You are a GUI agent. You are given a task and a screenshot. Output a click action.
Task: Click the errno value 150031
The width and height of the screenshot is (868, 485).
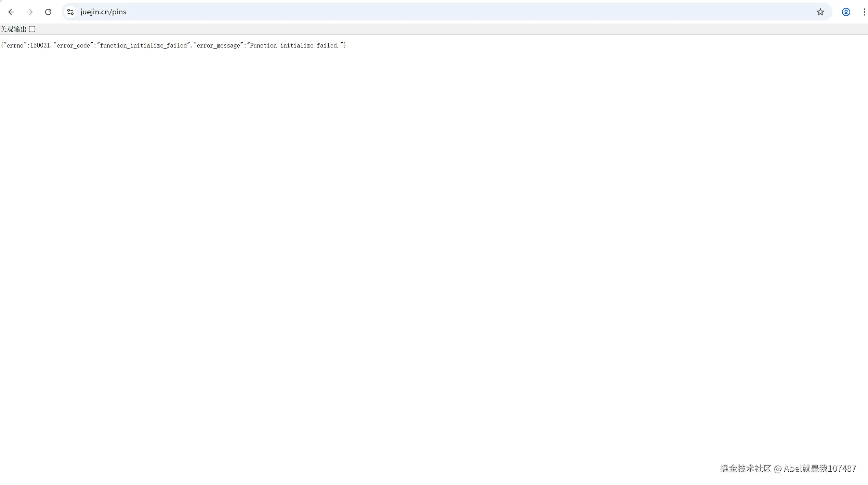40,45
